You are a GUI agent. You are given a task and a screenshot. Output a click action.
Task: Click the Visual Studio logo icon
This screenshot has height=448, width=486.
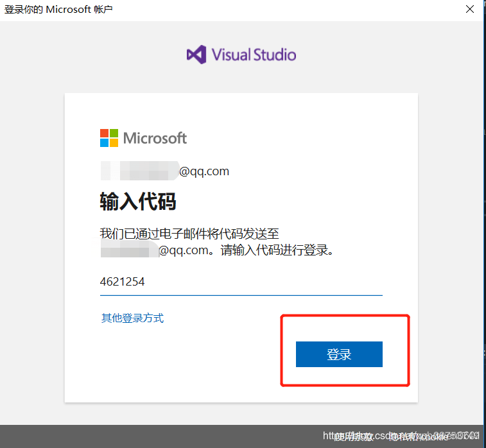196,55
